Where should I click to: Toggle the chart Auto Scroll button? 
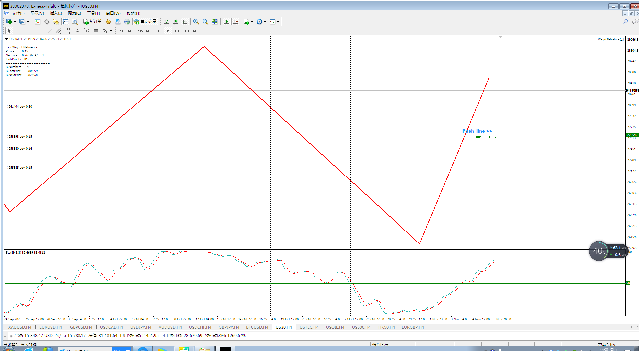[226, 22]
